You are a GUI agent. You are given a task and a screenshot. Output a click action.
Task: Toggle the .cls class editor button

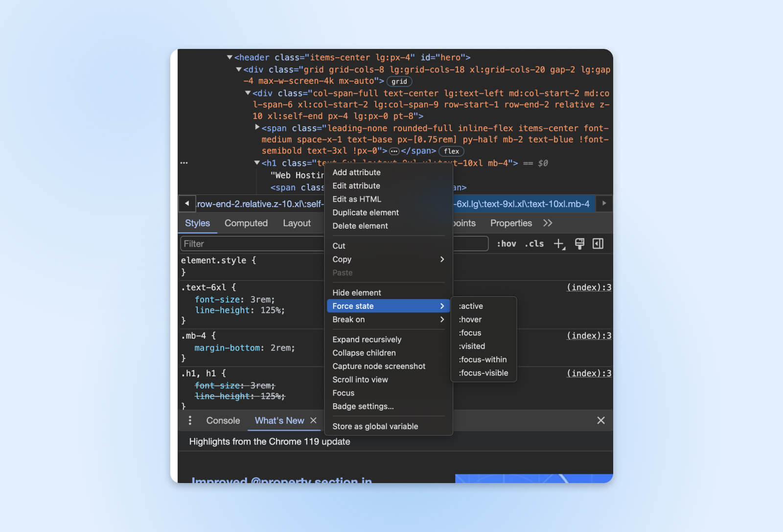[x=534, y=244]
